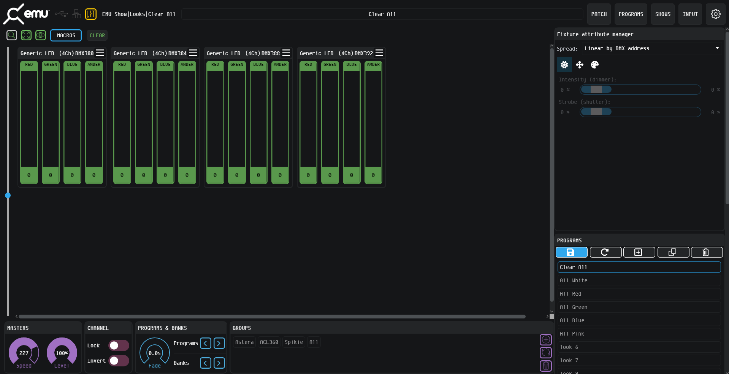Go to previous bank with left arrow
Viewport: 729px width, 374px height.
point(205,363)
